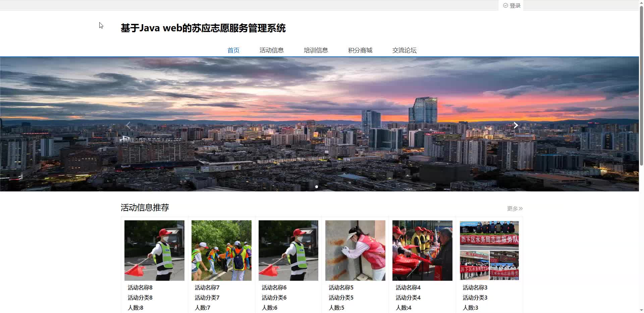Click the 人数:5 participant count
Image resolution: width=644 pixels, height=313 pixels.
point(336,308)
